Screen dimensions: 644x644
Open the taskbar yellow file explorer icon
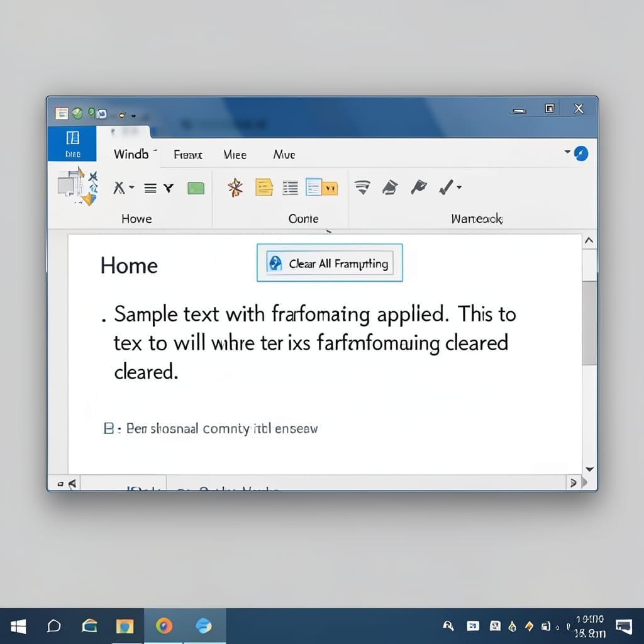(125, 626)
